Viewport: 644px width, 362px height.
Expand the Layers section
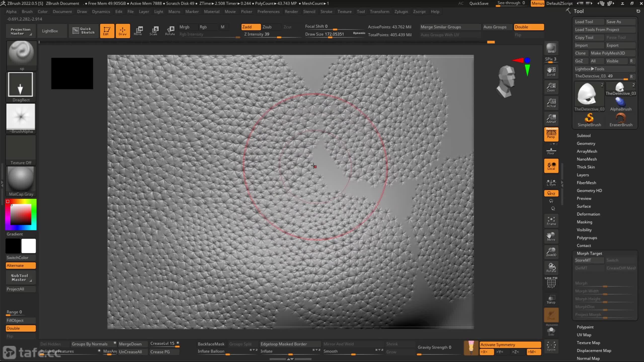[583, 175]
